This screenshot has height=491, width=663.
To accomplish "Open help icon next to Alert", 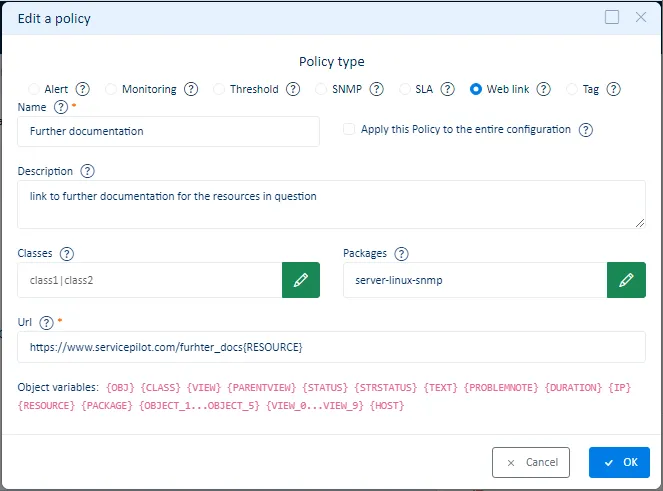I will (x=82, y=89).
